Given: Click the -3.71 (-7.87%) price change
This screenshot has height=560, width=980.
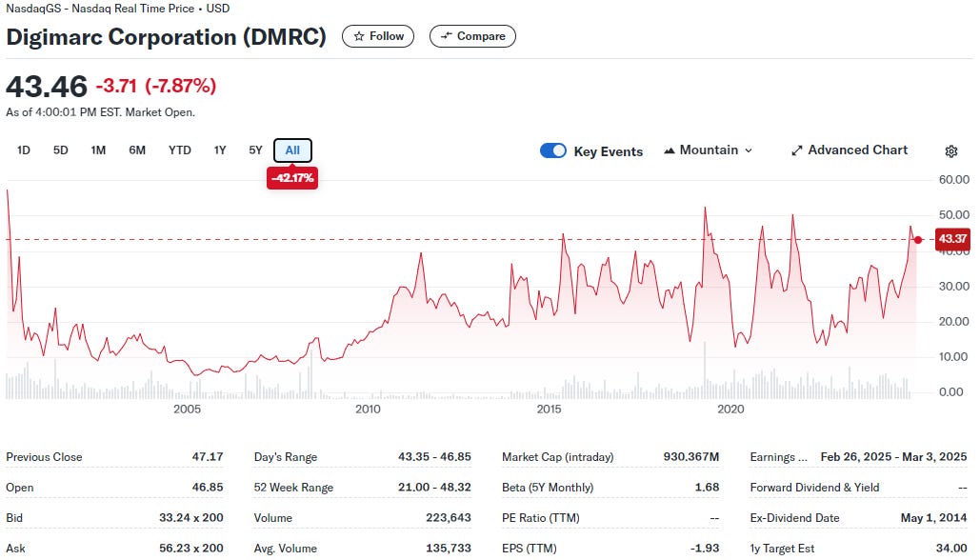Looking at the screenshot, I should pyautogui.click(x=155, y=86).
